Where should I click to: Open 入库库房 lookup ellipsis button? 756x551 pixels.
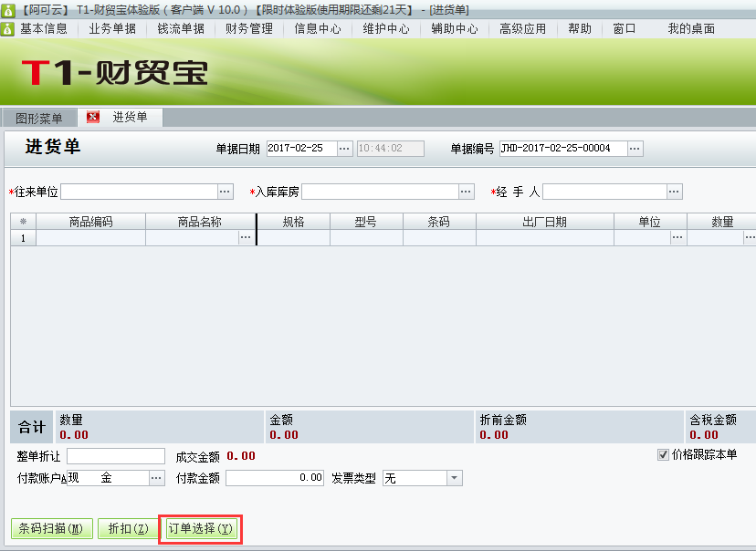point(466,192)
